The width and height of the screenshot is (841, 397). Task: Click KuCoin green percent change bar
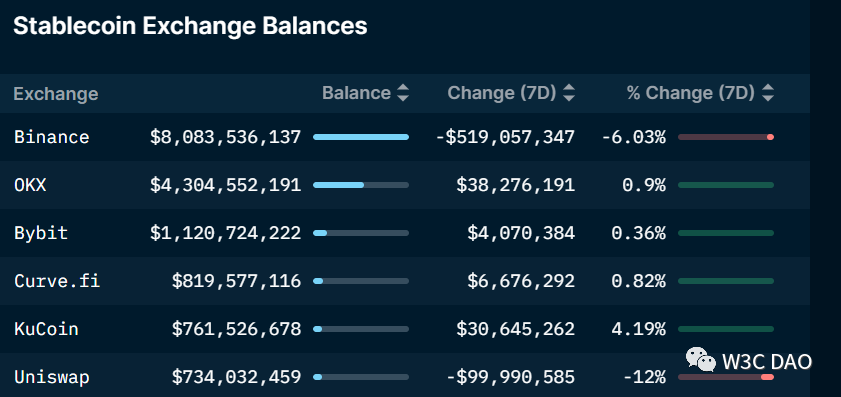[726, 329]
